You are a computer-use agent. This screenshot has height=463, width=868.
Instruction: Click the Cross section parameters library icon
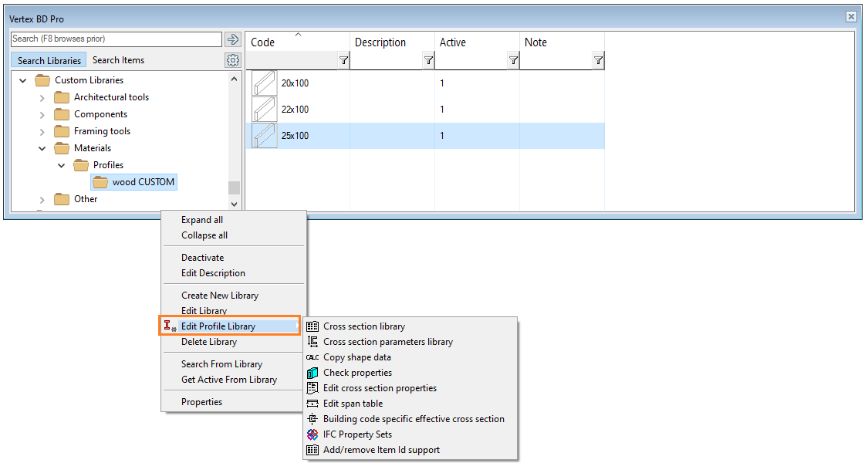[312, 342]
